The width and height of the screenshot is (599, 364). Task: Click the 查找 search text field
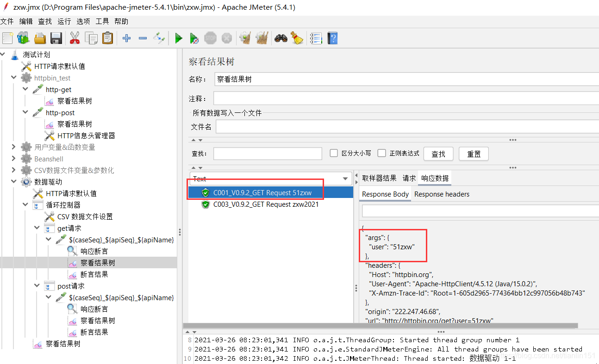click(x=268, y=154)
